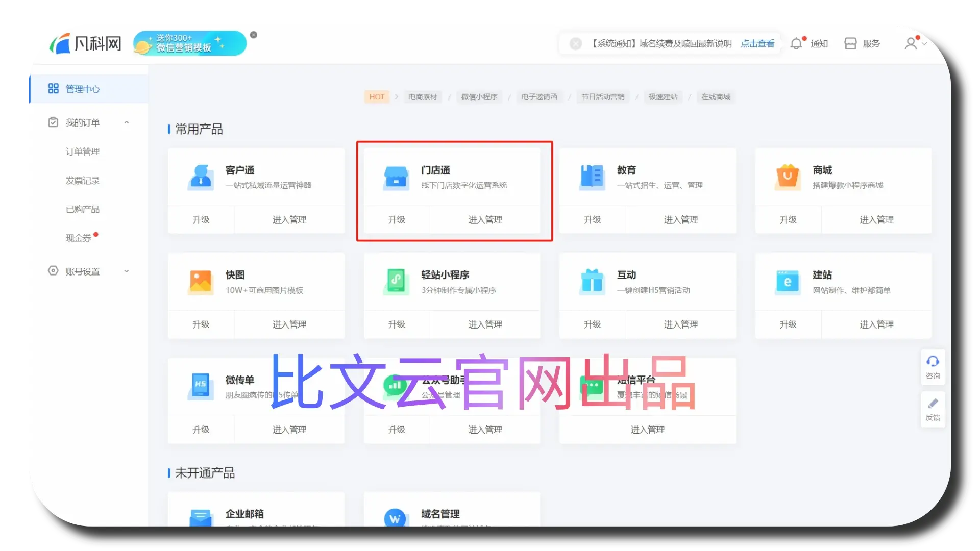Click 进入管理 on the 教育 card
This screenshot has height=551, width=980.
click(x=681, y=220)
